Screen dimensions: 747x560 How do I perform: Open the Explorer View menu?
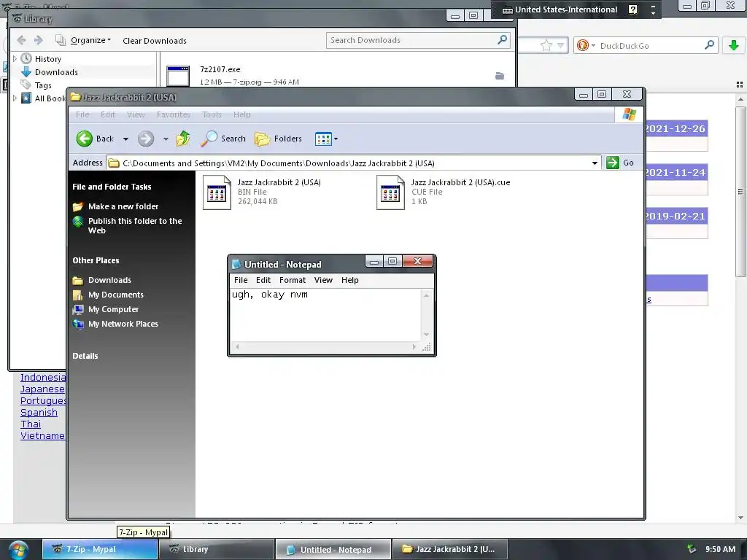tap(136, 114)
